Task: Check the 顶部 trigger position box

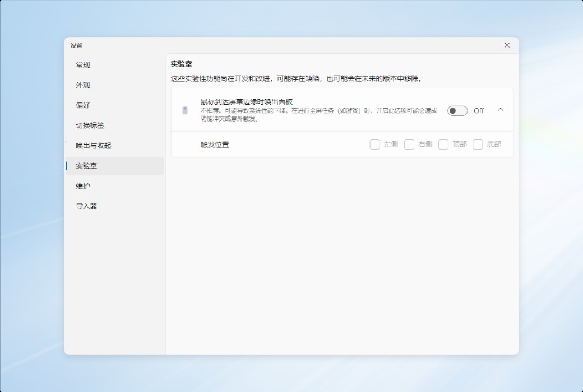Action: point(443,144)
